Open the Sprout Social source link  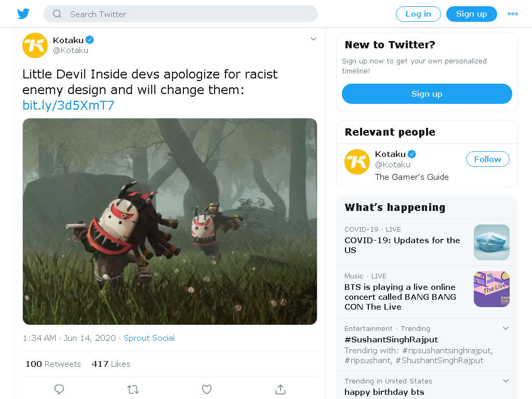point(149,338)
